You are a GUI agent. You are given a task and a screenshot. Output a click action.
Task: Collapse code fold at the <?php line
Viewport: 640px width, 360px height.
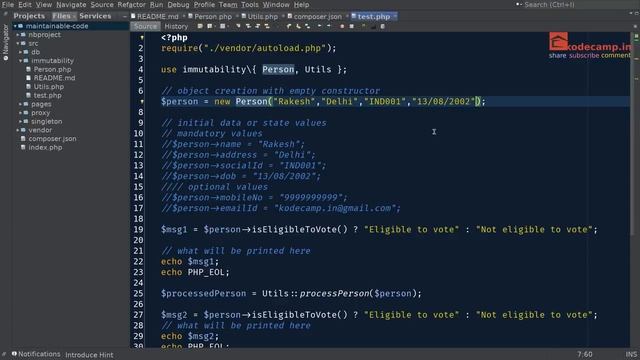(x=142, y=38)
